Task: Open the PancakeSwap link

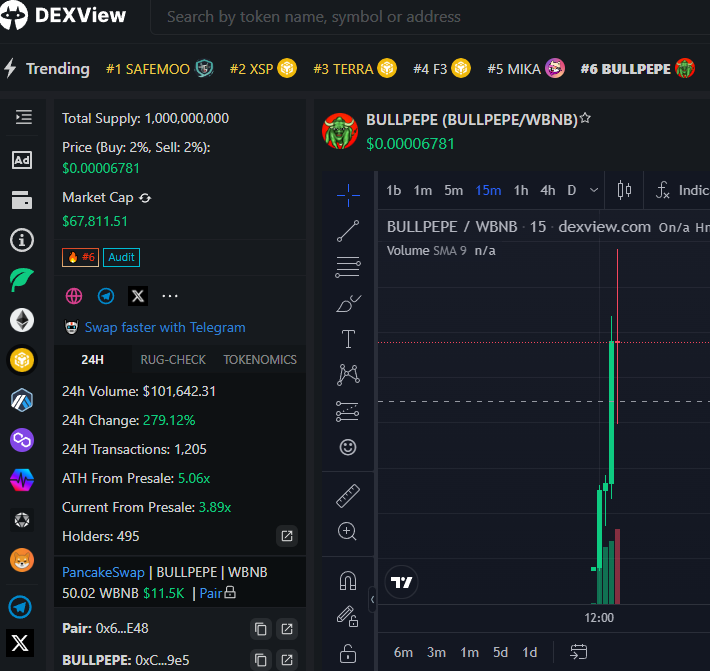Action: pos(103,572)
